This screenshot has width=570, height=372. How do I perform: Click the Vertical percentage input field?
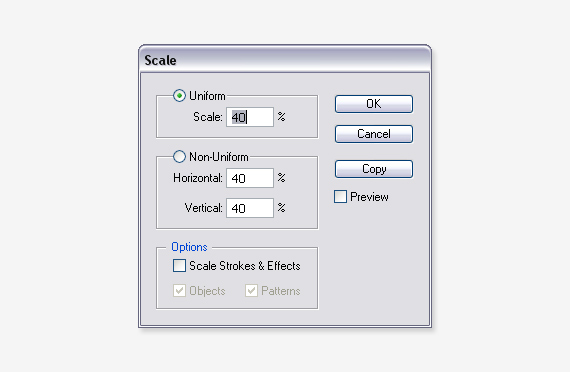coord(250,208)
